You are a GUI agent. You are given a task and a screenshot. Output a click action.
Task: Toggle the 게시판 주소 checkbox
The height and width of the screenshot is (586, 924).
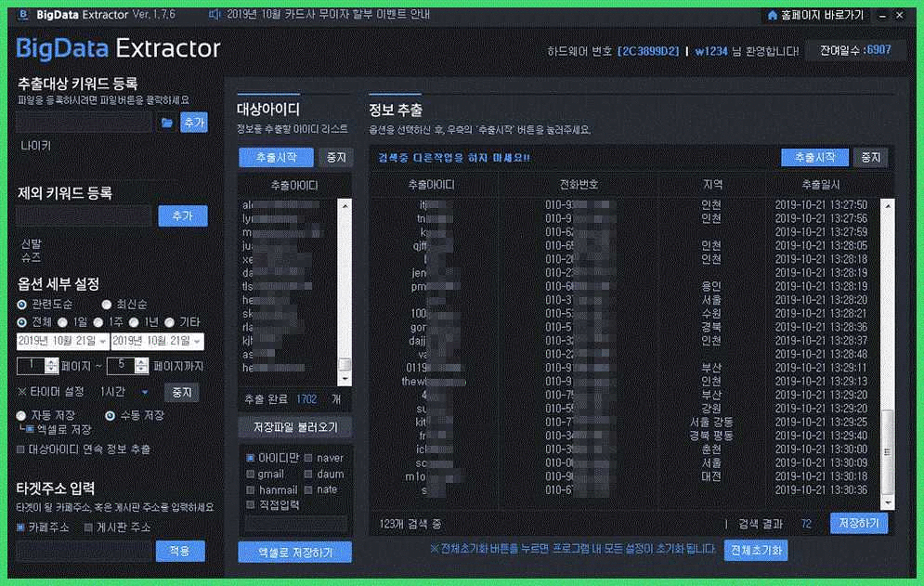[x=89, y=527]
